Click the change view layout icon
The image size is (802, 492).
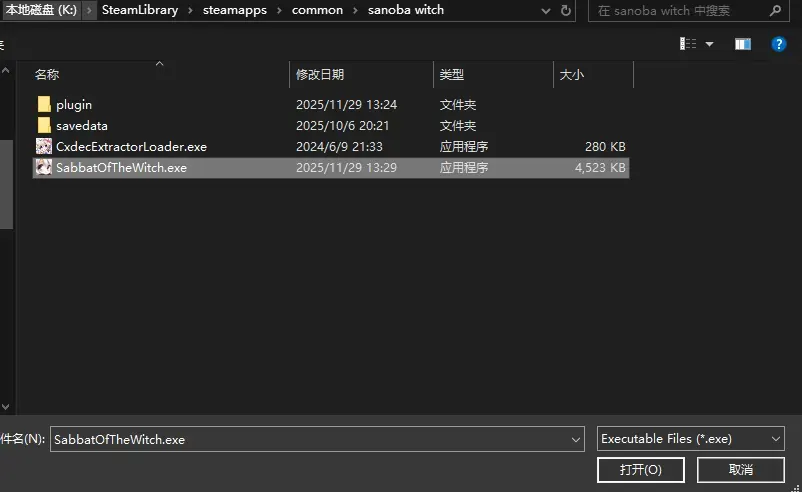[688, 44]
